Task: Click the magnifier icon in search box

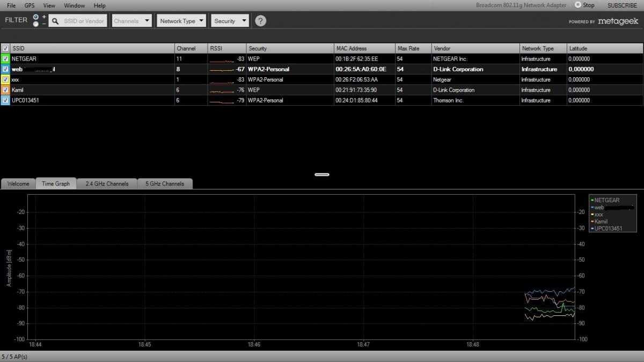Action: 55,21
